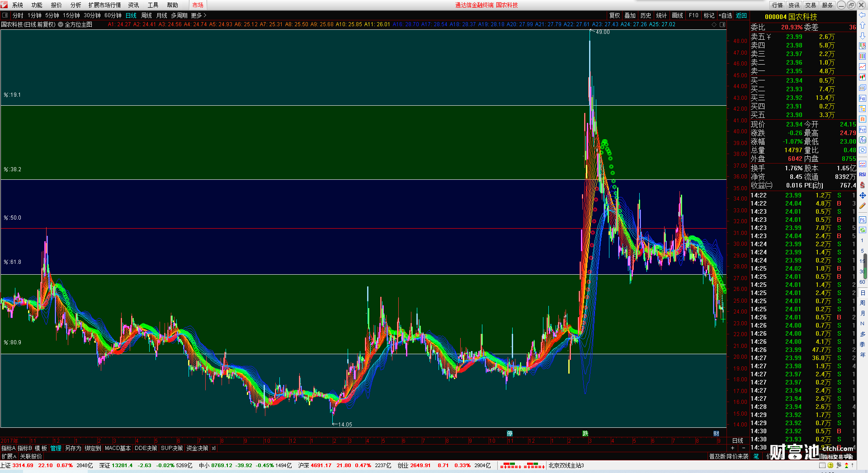Open the 系统 menu

[18, 5]
